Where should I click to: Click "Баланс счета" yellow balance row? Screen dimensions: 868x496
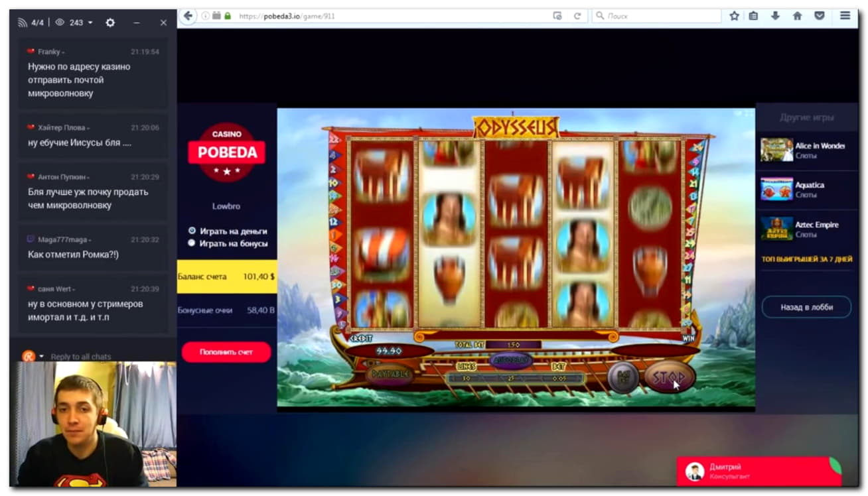(x=227, y=277)
